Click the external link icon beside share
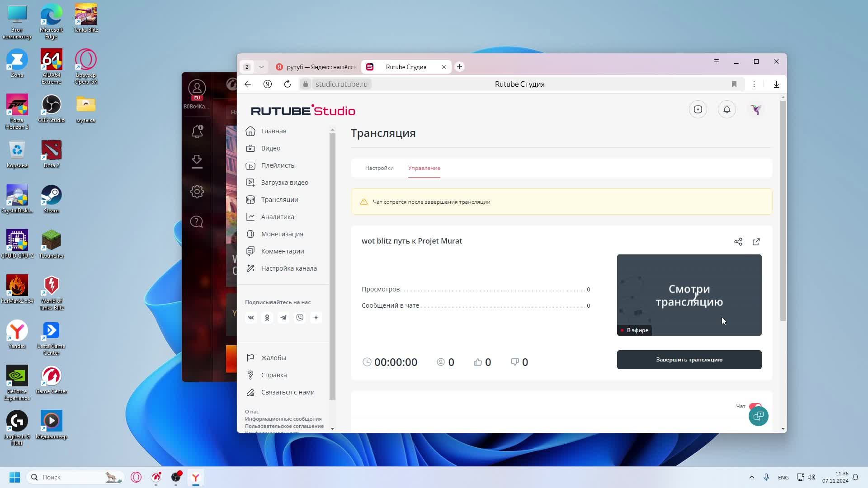This screenshot has height=488, width=868. 756,241
